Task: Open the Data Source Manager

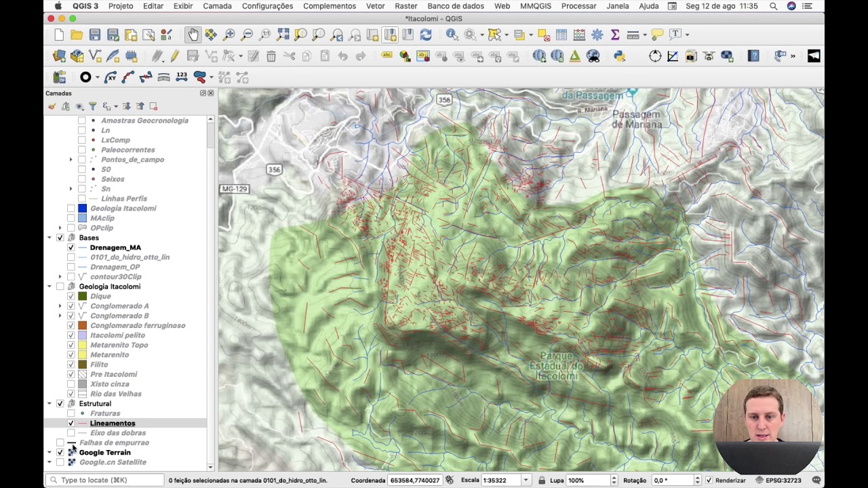Action: 59,56
